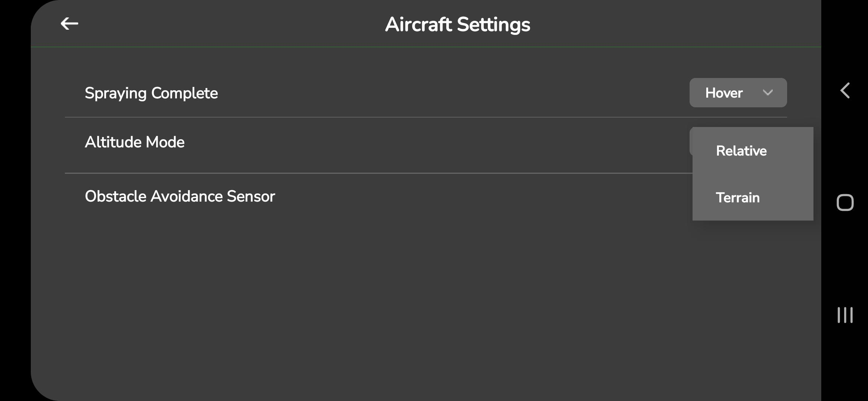
Task: Tap the Obstacle Avoidance Sensor label
Action: [x=180, y=196]
